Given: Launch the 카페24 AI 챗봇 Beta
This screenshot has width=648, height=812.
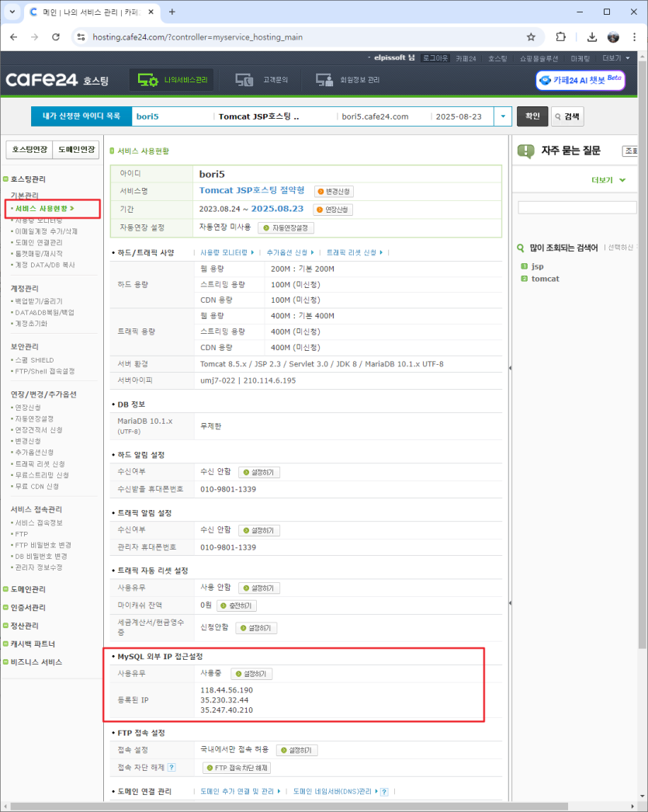Looking at the screenshot, I should (x=580, y=80).
